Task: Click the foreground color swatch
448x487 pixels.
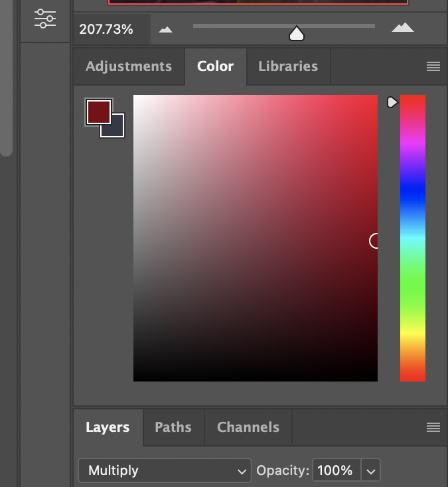Action: [x=98, y=111]
